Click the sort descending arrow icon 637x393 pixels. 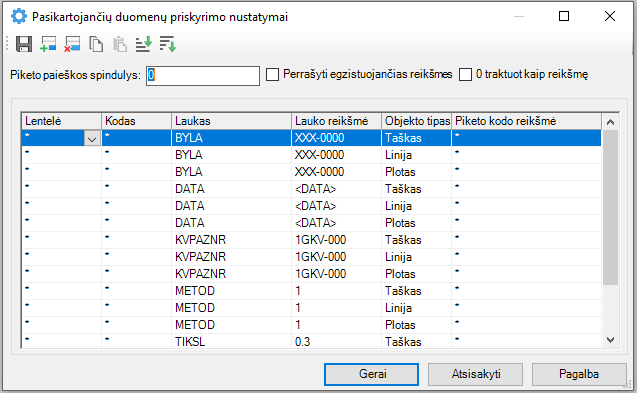click(x=167, y=44)
